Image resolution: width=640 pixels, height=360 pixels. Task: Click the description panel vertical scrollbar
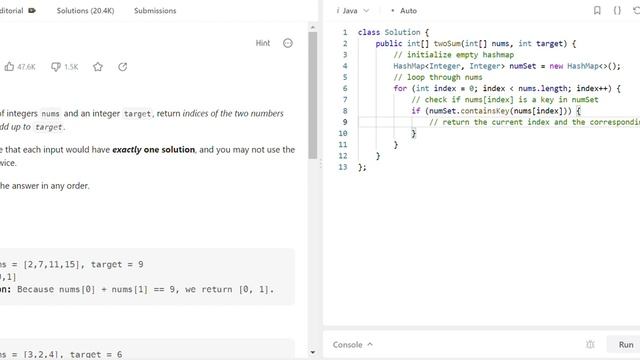[x=313, y=95]
